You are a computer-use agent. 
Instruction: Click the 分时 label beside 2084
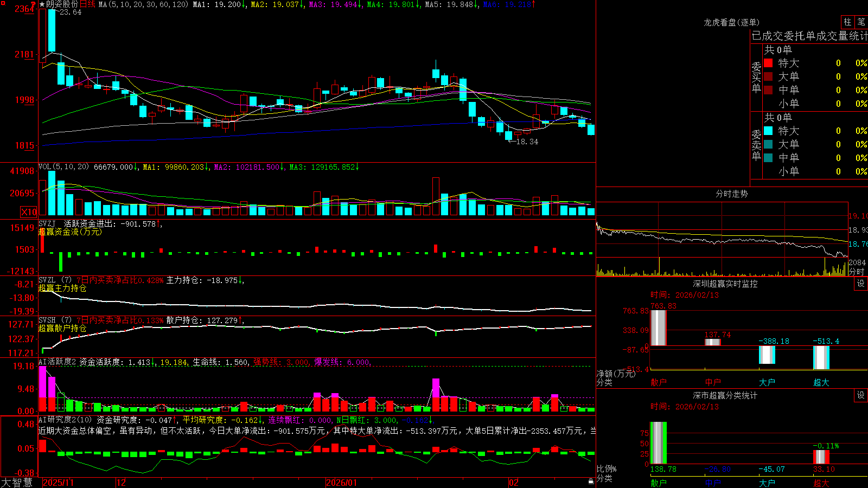[x=857, y=271]
